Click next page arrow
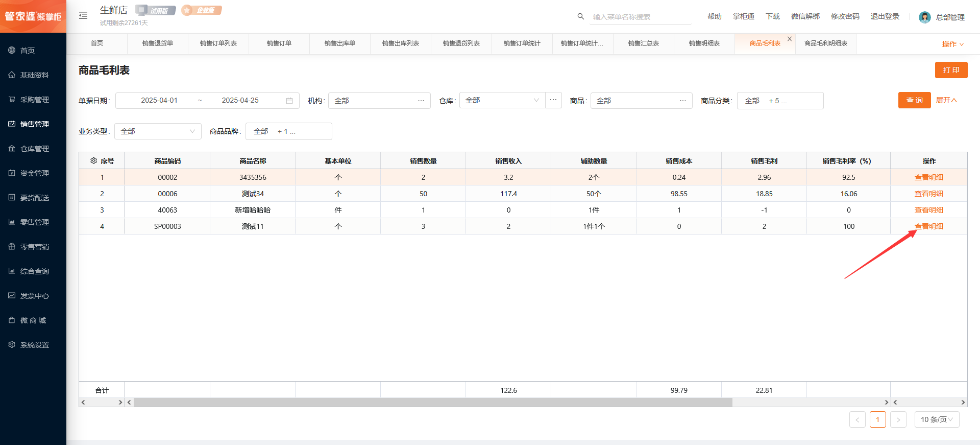This screenshot has width=980, height=445. (898, 419)
